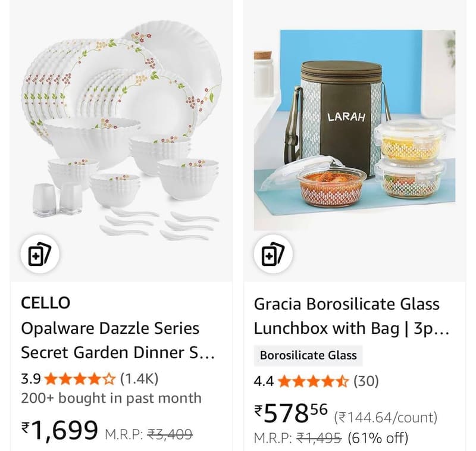Click the 3.9 rating number
476x451 pixels.
tap(31, 379)
